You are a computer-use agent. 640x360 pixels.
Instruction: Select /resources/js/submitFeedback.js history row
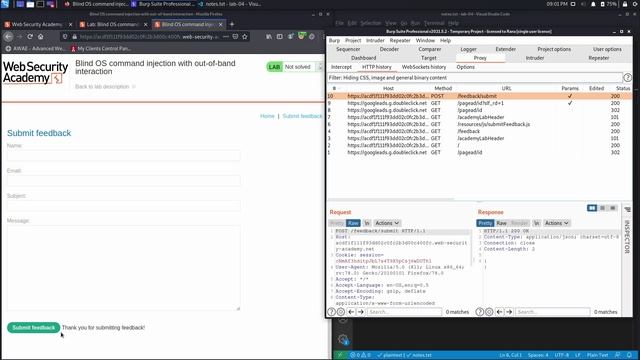coord(480,124)
